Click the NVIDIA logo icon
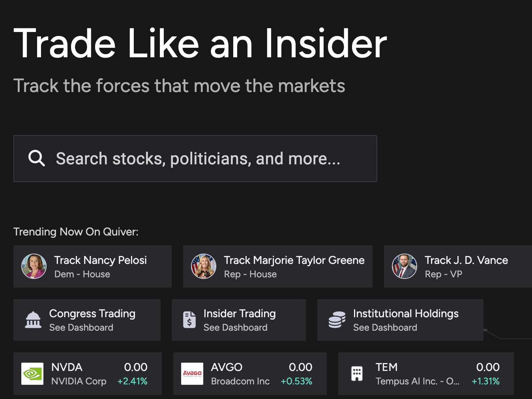The height and width of the screenshot is (399, 532). pyautogui.click(x=32, y=374)
